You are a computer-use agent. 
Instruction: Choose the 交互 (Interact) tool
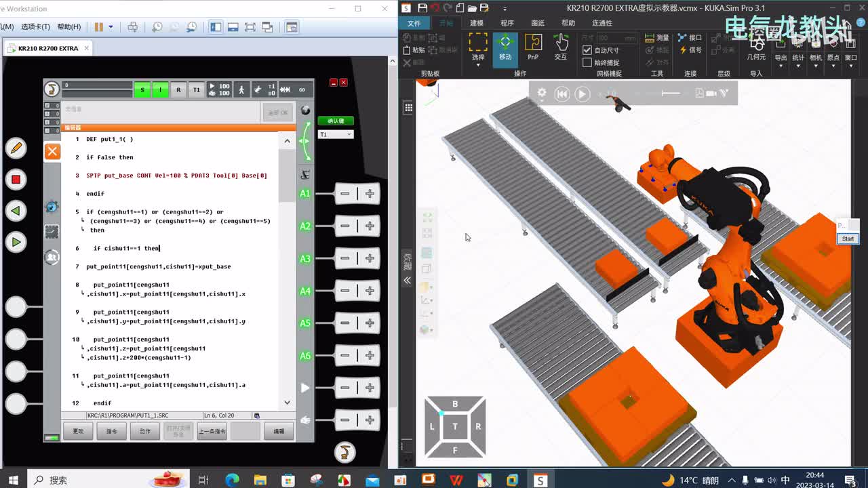561,47
